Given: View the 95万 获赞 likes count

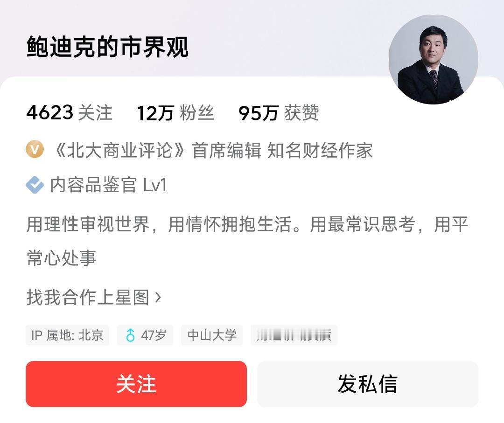Looking at the screenshot, I should 279,113.
